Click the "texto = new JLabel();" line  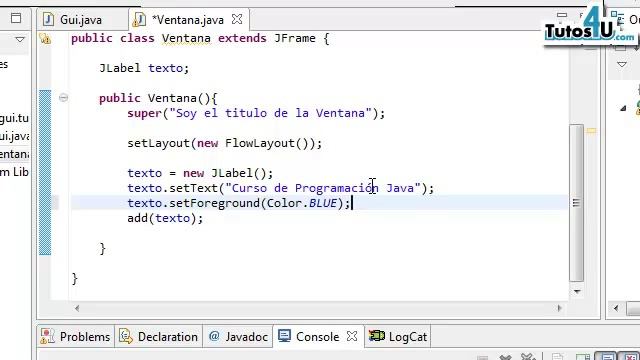click(x=200, y=173)
